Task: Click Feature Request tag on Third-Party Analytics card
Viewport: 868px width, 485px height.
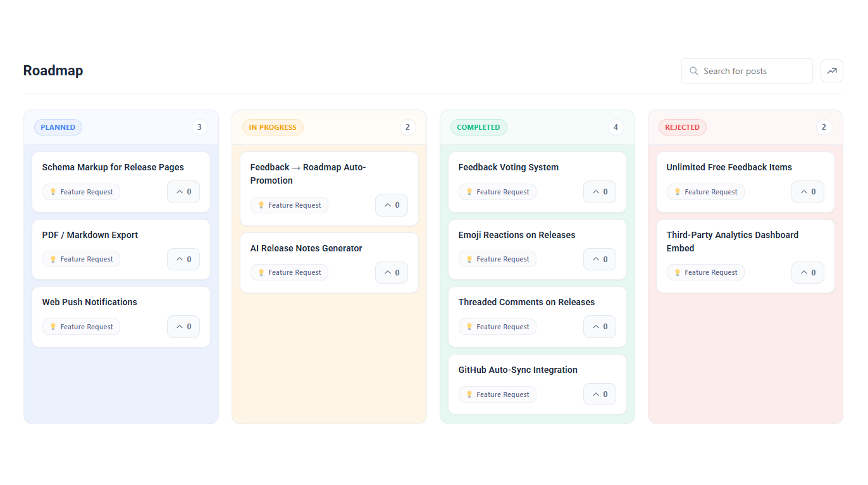Action: point(705,272)
